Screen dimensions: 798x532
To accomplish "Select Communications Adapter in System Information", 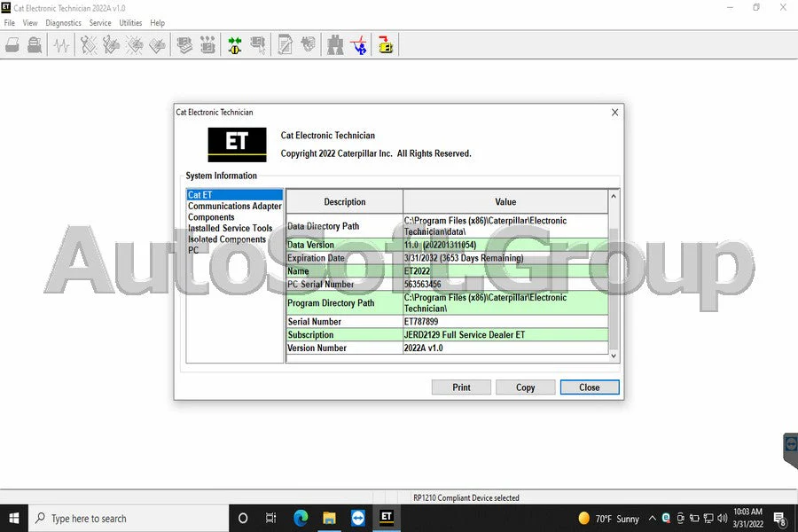I will [234, 205].
